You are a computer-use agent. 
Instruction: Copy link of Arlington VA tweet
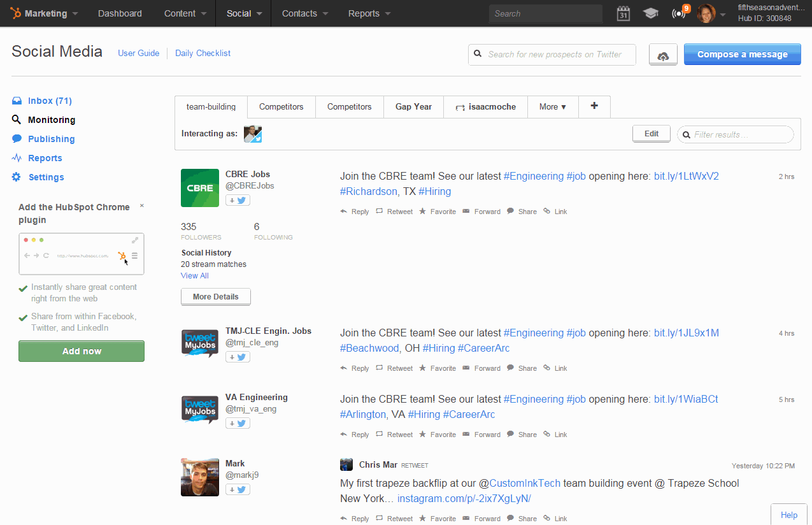click(x=555, y=435)
